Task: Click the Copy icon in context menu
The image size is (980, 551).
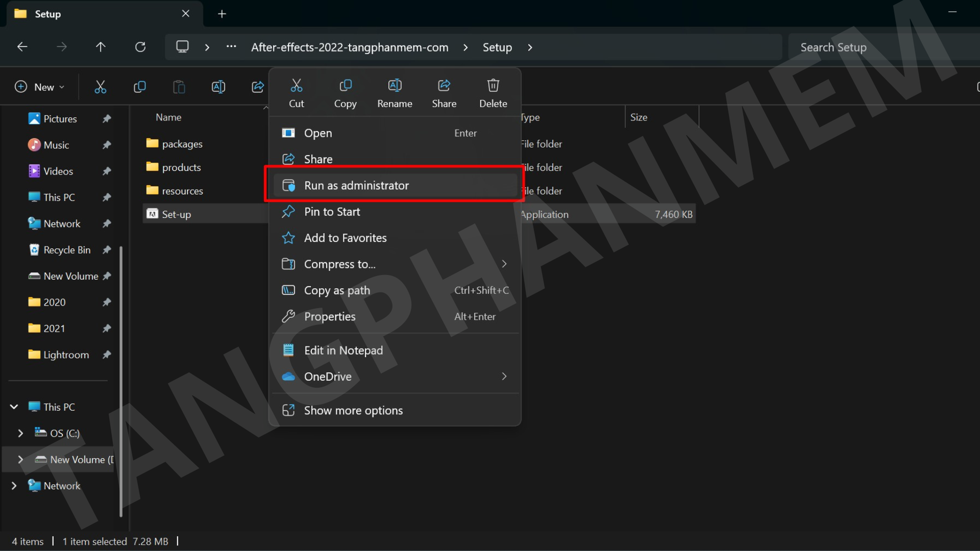Action: (345, 93)
